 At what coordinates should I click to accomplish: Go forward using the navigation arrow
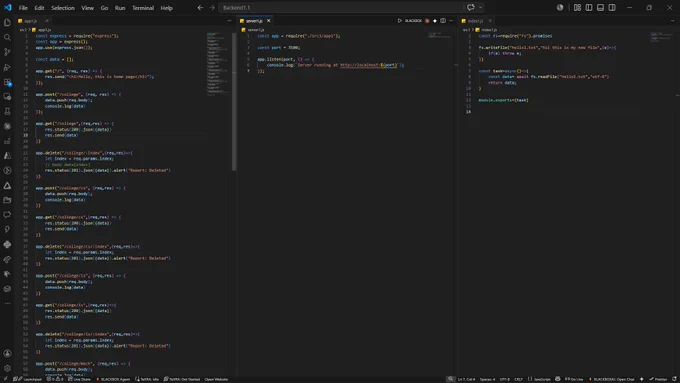(212, 7)
